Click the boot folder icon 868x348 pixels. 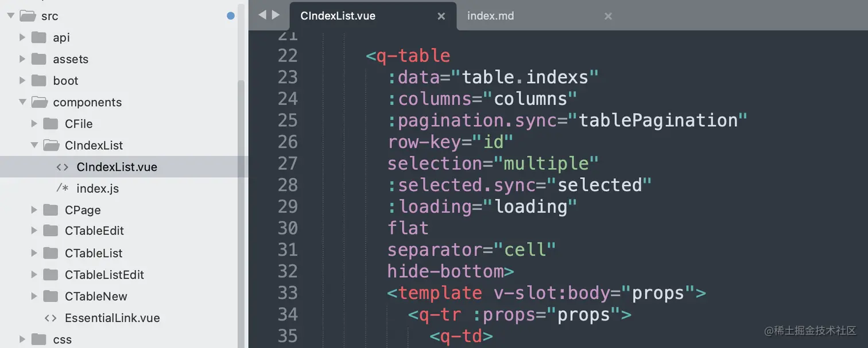coord(38,80)
